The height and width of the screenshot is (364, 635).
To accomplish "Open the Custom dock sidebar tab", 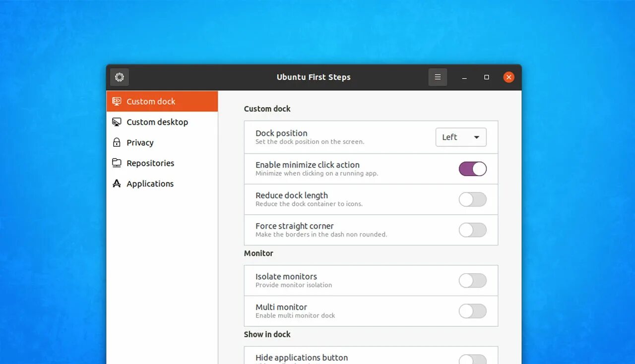I will pos(162,101).
